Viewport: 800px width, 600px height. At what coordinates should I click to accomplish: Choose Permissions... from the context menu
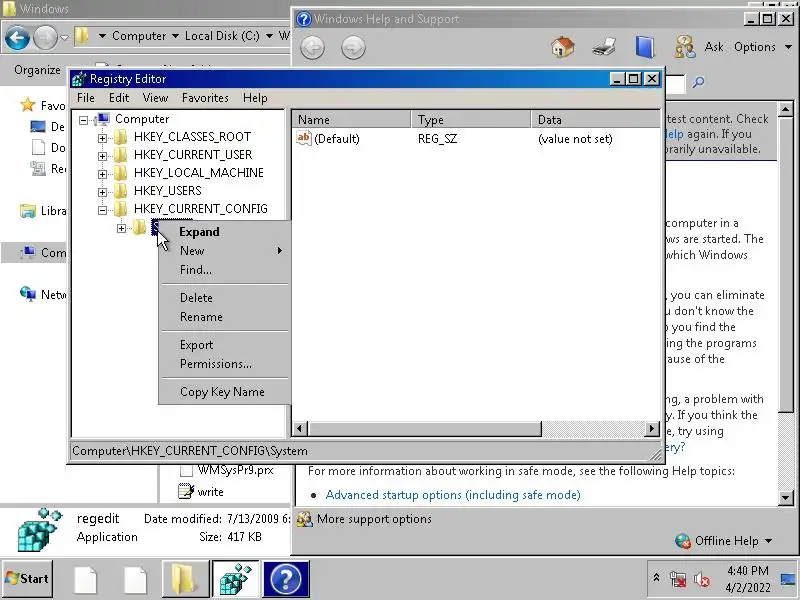click(224, 364)
